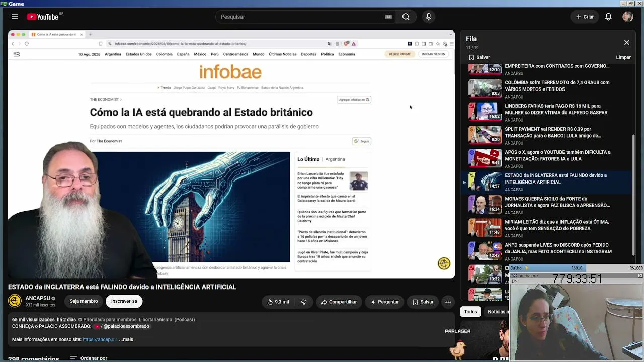Save the video with Salvar below player
This screenshot has height=362, width=644.
[x=423, y=302]
